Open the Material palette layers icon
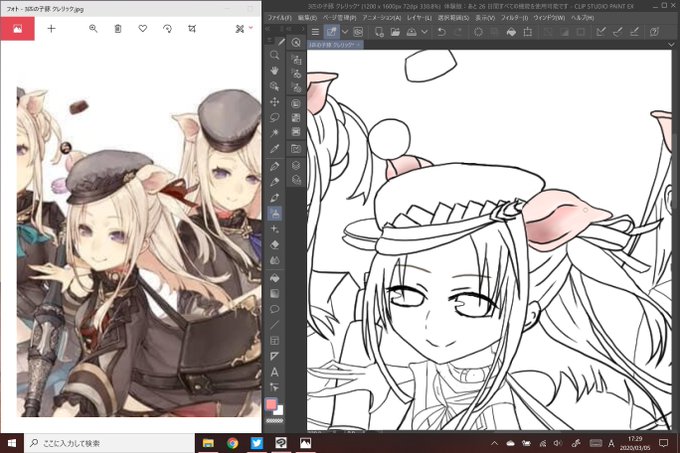This screenshot has height=453, width=680. point(296,165)
